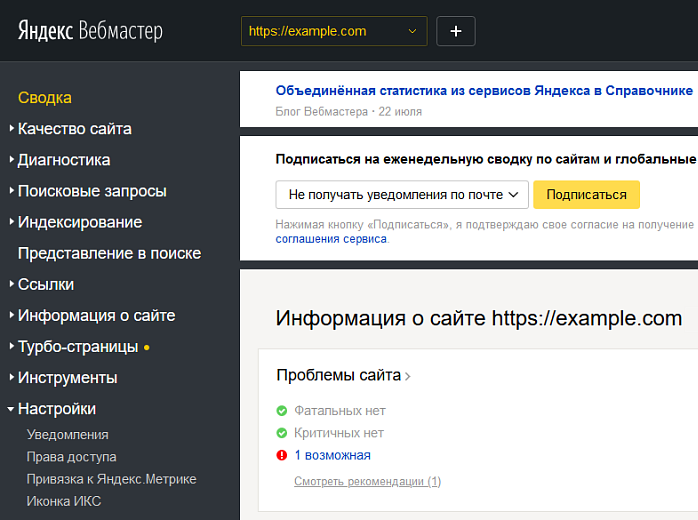
Task: Expand the Поисковые запросы arrow
Action: point(12,191)
